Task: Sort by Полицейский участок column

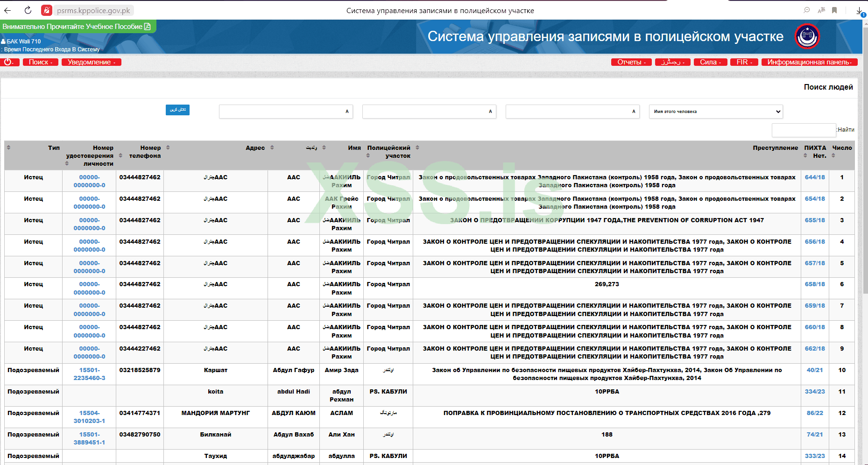Action: pos(368,155)
